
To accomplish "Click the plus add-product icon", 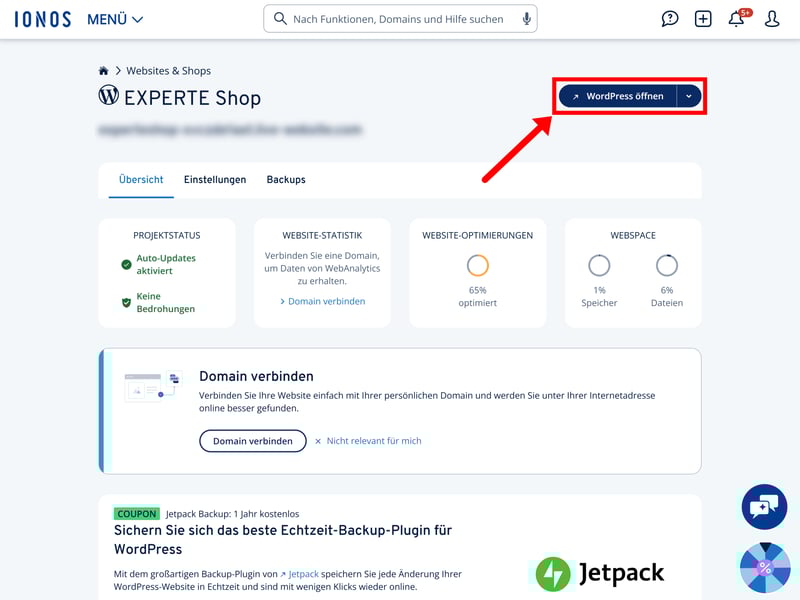I will click(703, 19).
